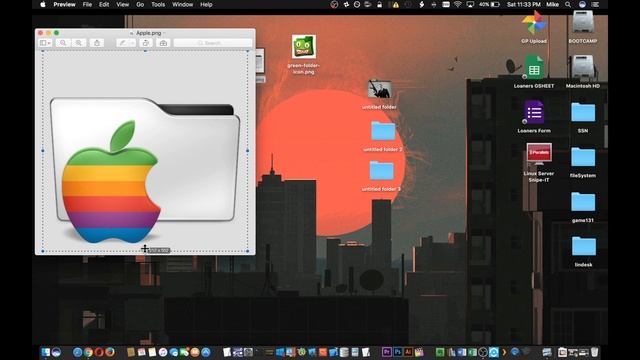640x360 pixels.
Task: Click the yellow warning triangle menu bar icon
Action: [x=396, y=5]
